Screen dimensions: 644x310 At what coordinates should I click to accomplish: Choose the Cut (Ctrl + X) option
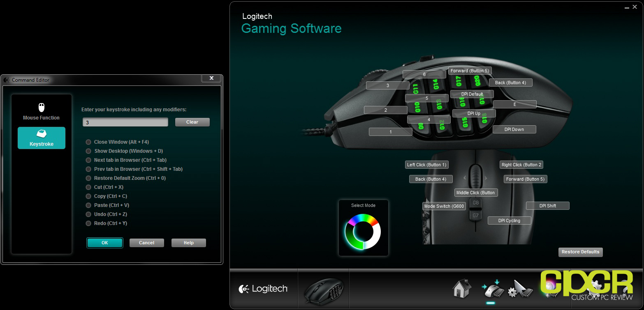(104, 187)
